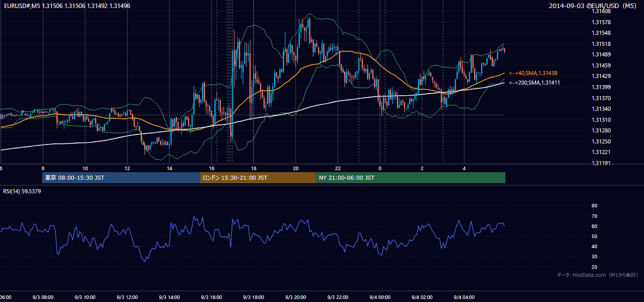The width and height of the screenshot is (644, 302).
Task: Click the 9/3 16:00 date axis label
Action: [x=211, y=297]
